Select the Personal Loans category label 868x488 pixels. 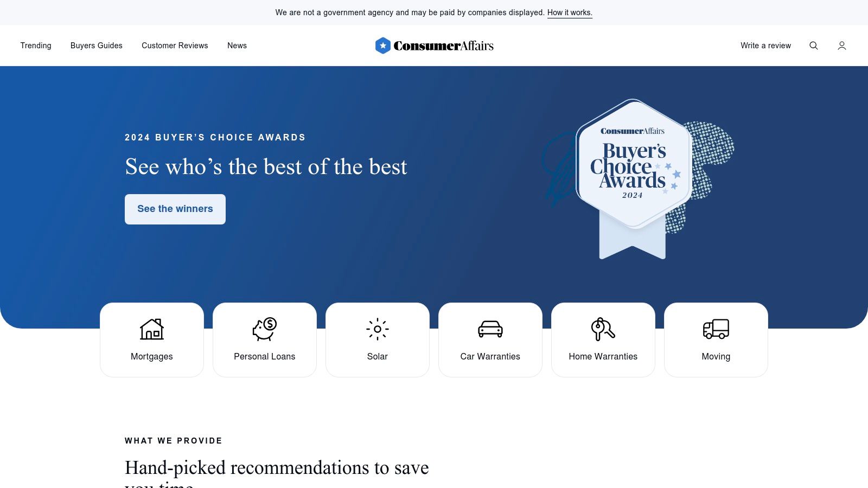[265, 356]
